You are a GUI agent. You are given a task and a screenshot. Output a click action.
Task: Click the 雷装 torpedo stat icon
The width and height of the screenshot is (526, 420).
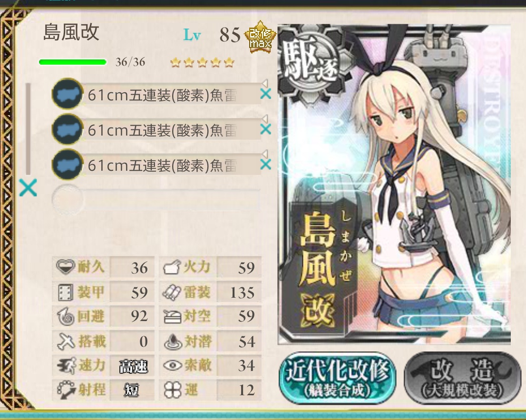pyautogui.click(x=173, y=292)
